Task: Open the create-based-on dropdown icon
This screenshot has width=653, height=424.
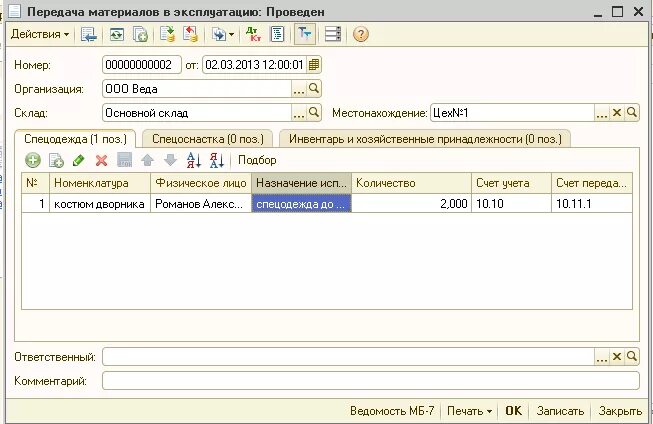Action: tap(222, 34)
